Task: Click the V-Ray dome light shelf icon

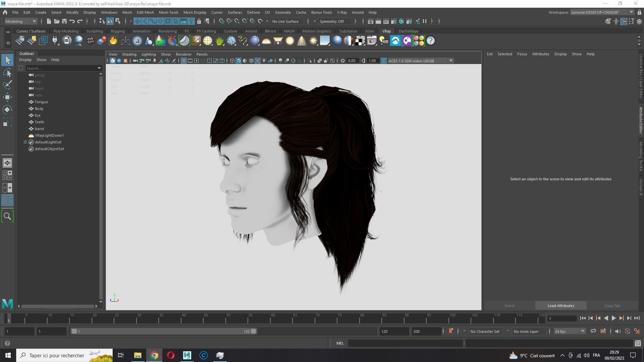Action: 266,41
